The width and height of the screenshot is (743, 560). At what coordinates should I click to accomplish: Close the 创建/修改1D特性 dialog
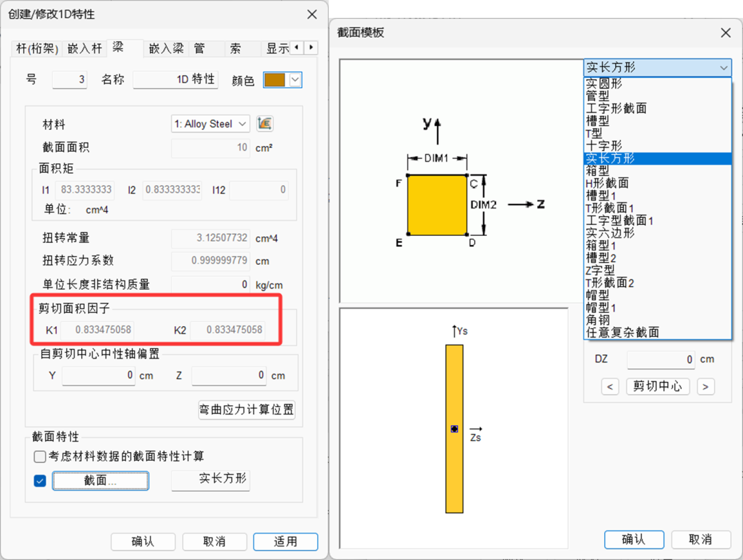(312, 14)
